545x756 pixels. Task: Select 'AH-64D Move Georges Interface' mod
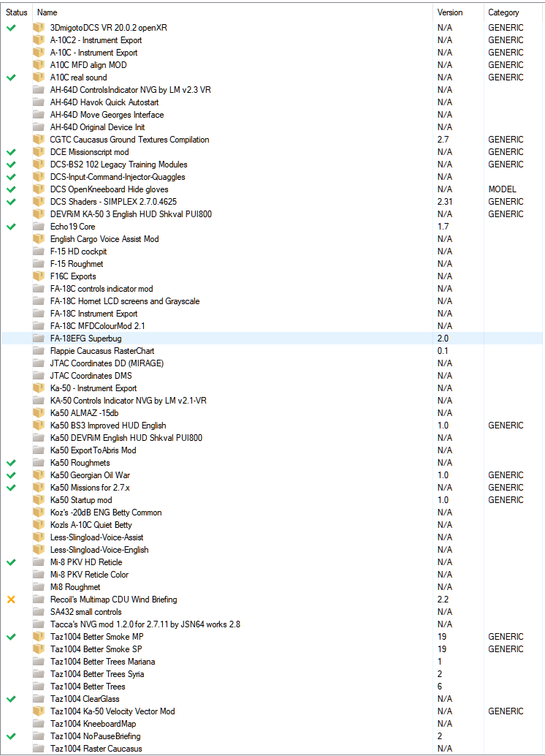tap(272, 115)
